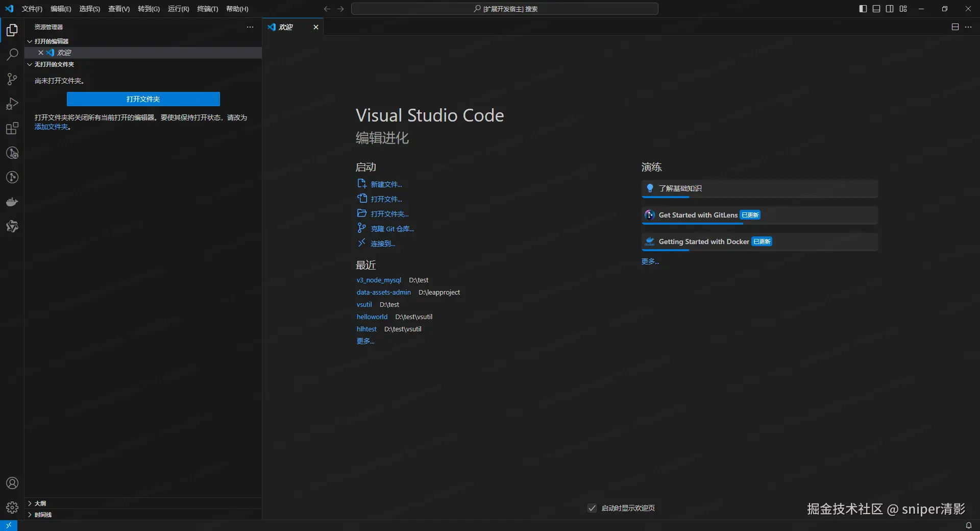This screenshot has width=980, height=531.
Task: Expand the 时间线 timeline section
Action: [x=43, y=515]
